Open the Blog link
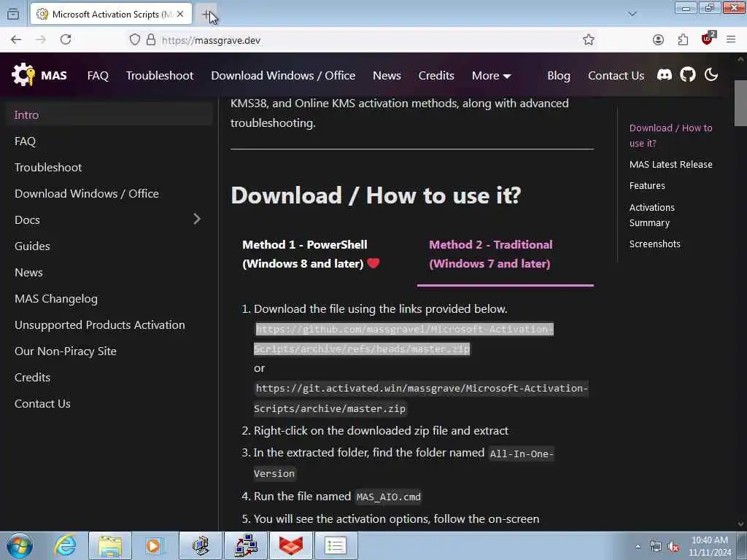Viewport: 747px width, 560px height. [x=558, y=76]
